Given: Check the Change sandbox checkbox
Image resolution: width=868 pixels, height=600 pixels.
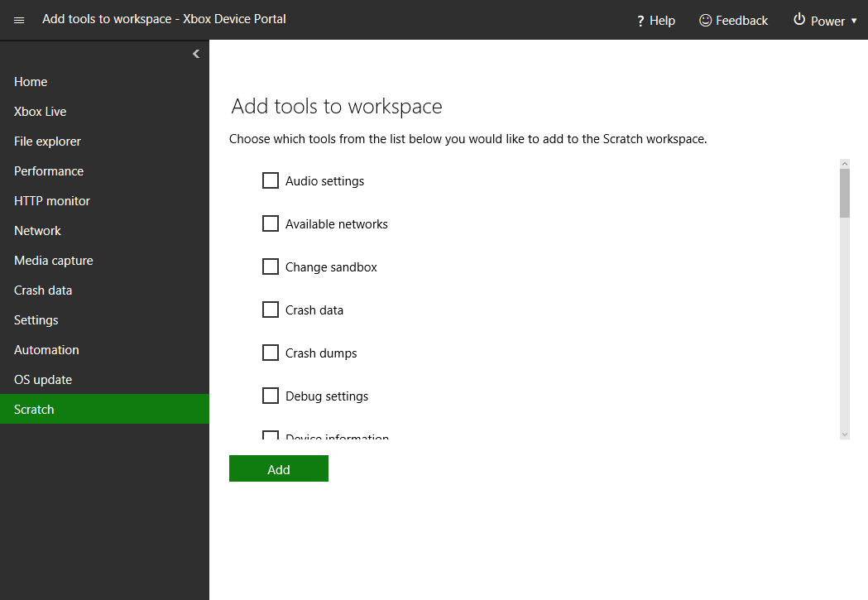Looking at the screenshot, I should point(270,266).
